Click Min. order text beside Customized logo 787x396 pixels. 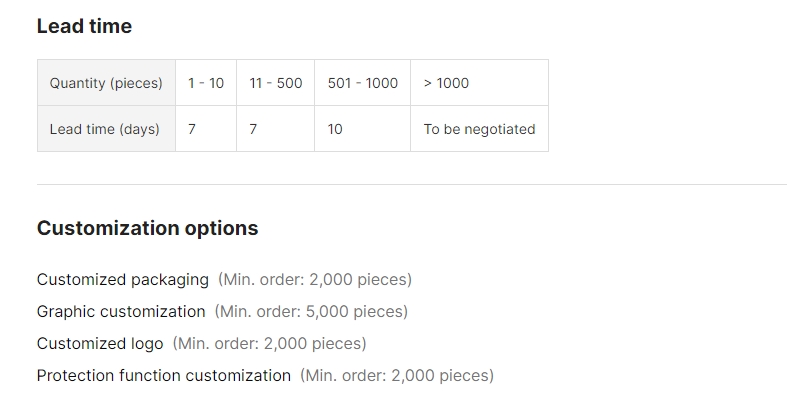[x=270, y=344]
